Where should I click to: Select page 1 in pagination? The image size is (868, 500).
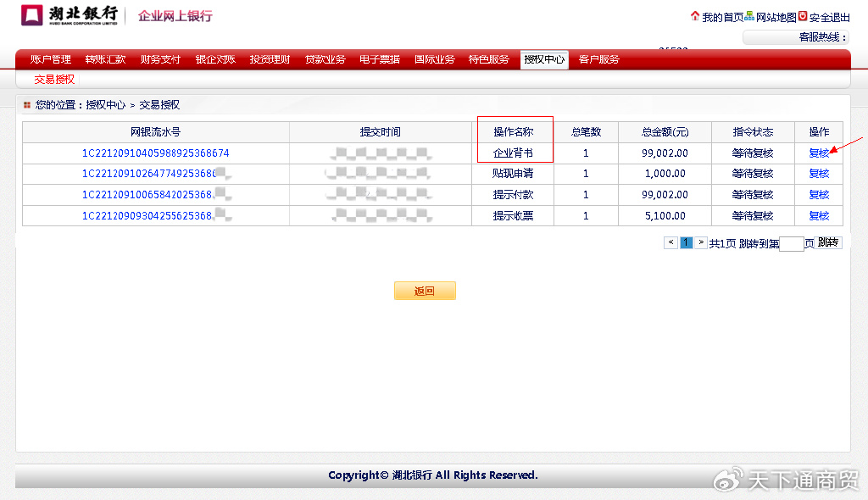click(686, 242)
